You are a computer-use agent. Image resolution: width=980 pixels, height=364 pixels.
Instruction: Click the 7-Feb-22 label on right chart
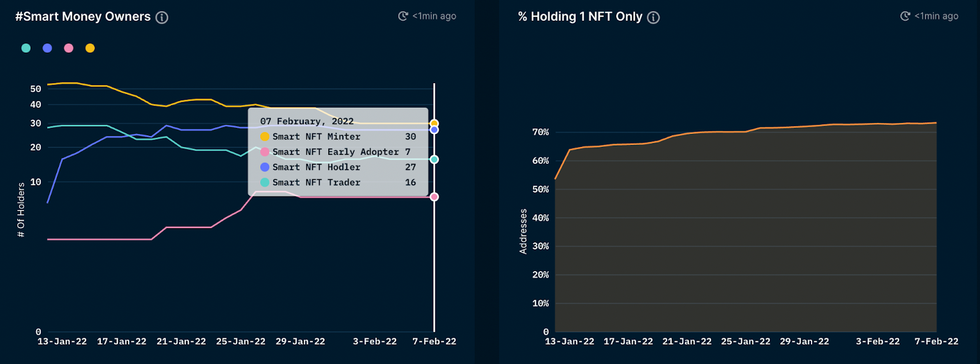tap(937, 341)
